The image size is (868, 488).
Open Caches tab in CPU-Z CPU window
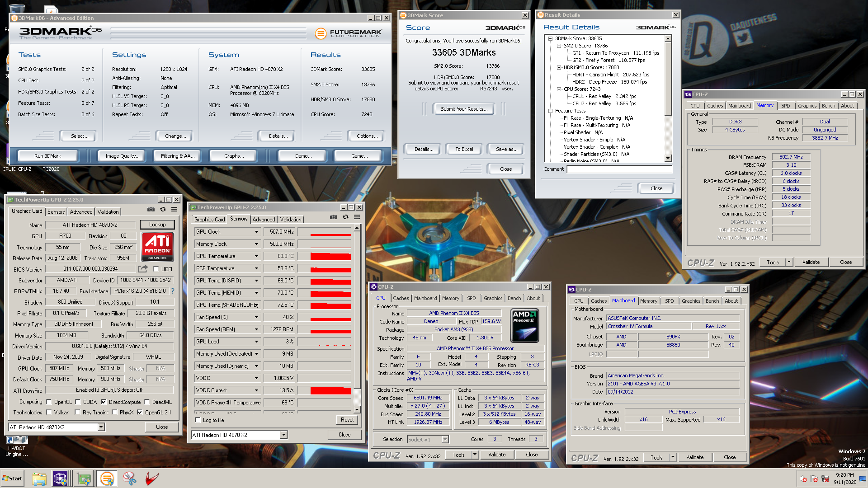pos(401,298)
